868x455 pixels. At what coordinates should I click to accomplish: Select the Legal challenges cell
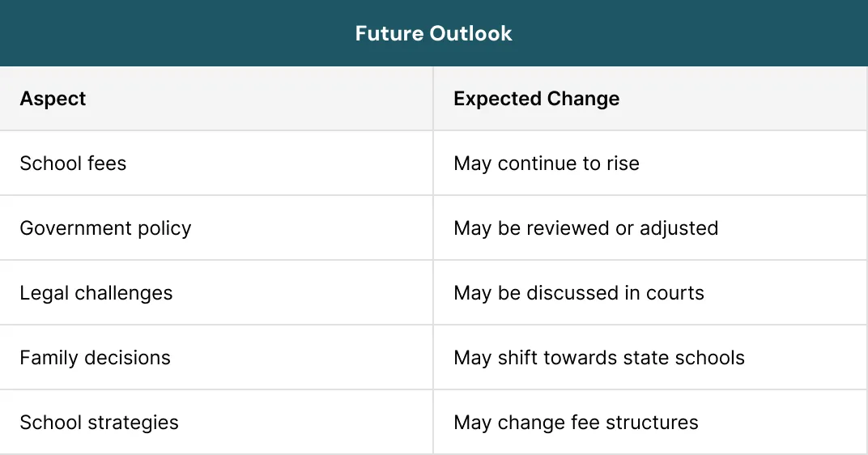click(x=96, y=293)
